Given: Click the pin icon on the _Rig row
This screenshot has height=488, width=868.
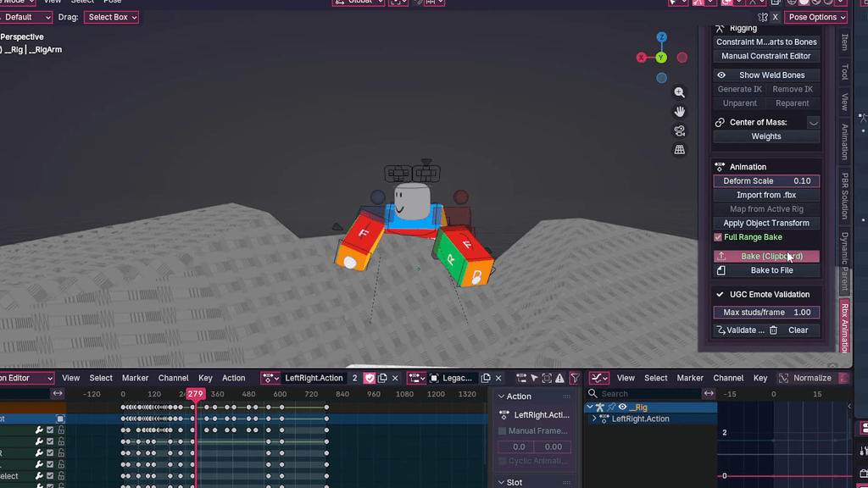Looking at the screenshot, I should click(x=611, y=408).
